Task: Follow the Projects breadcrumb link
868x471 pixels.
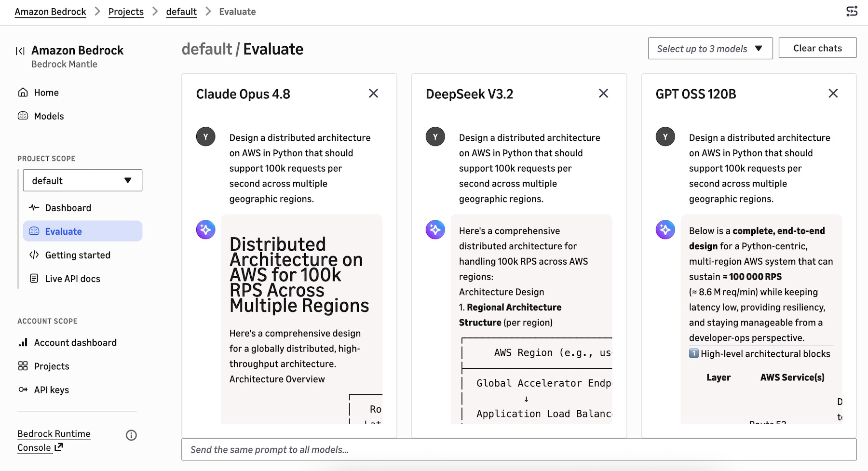Action: (x=126, y=12)
